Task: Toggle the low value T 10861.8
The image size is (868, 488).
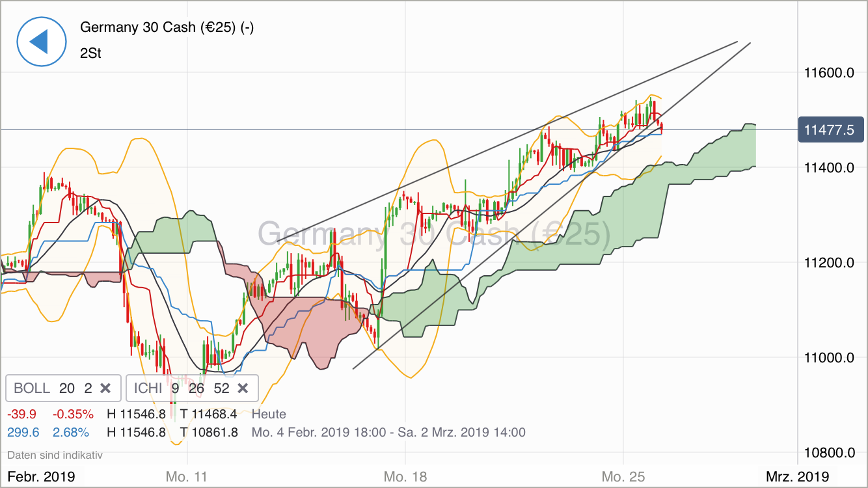Action: 210,431
